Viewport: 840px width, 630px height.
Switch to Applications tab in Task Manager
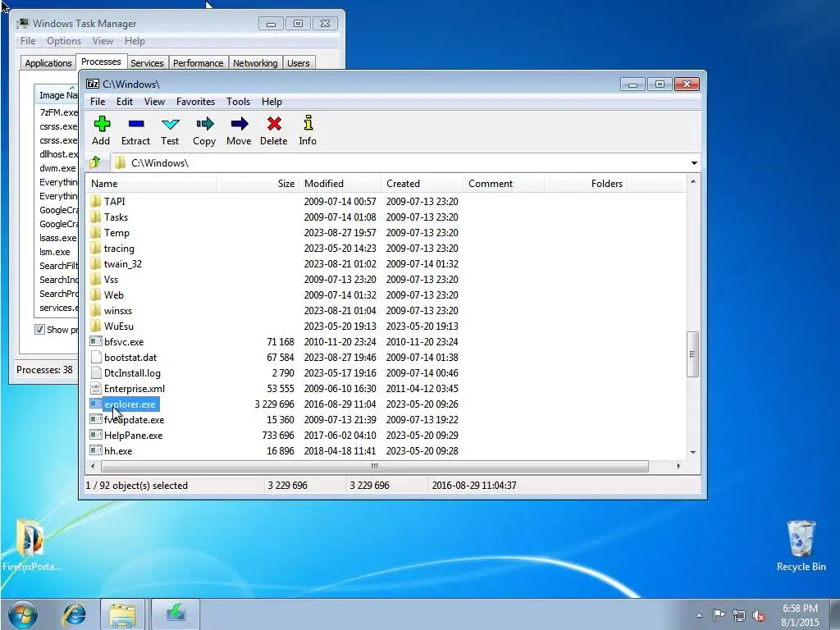48,63
